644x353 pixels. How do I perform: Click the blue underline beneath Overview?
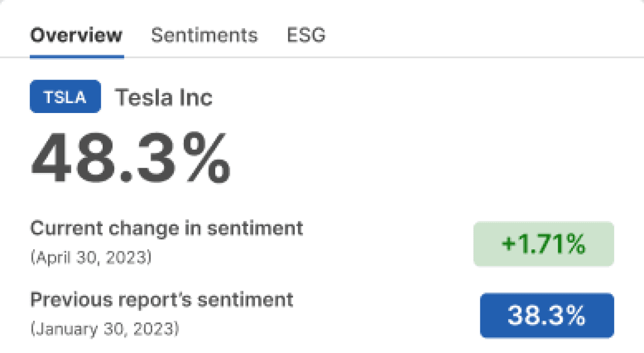pyautogui.click(x=77, y=56)
